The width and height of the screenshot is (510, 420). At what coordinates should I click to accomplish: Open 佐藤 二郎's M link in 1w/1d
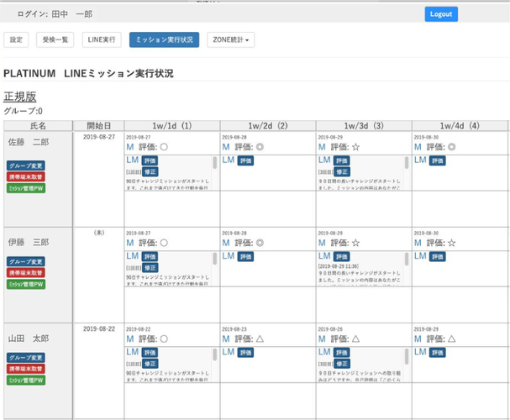(130, 147)
